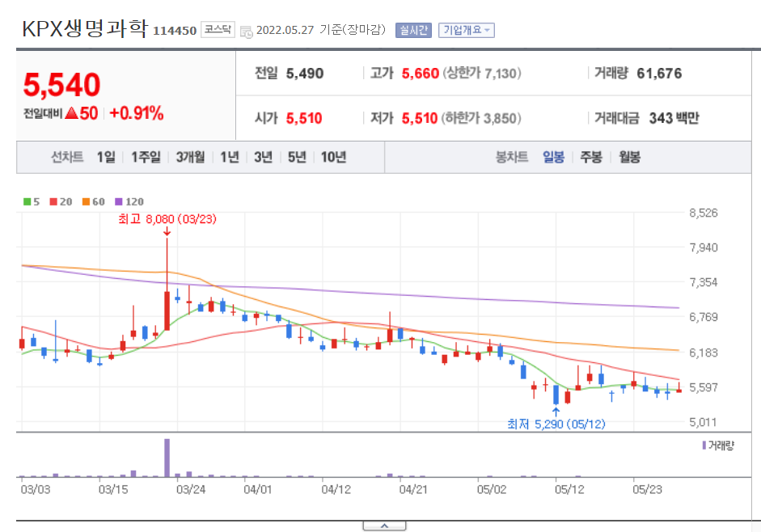Click the 코스닥 market badge
The height and width of the screenshot is (532, 761).
pos(218,30)
